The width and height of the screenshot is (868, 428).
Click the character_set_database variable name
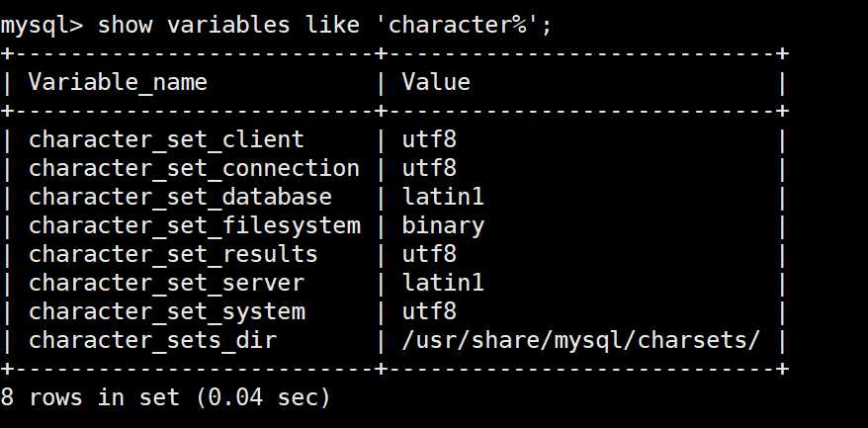(x=180, y=198)
